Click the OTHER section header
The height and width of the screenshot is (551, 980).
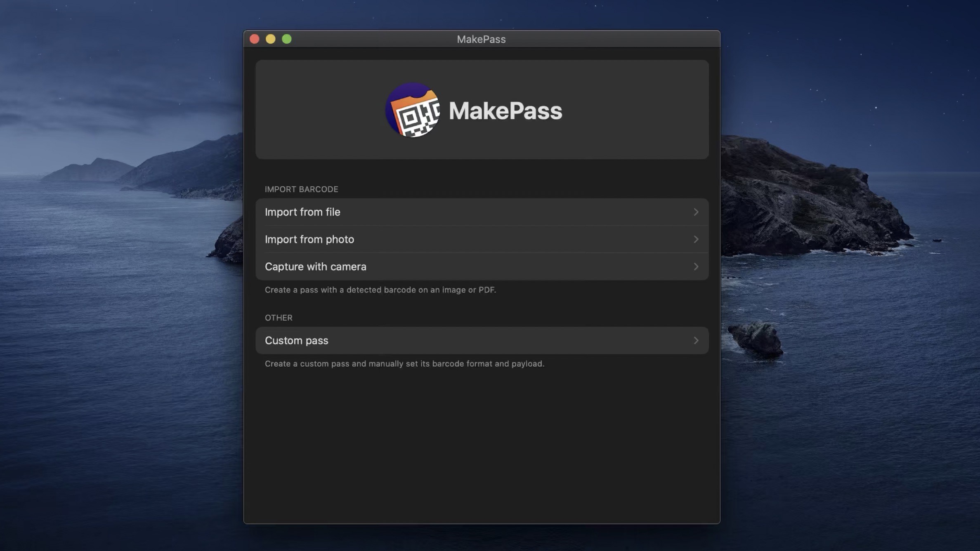click(279, 318)
